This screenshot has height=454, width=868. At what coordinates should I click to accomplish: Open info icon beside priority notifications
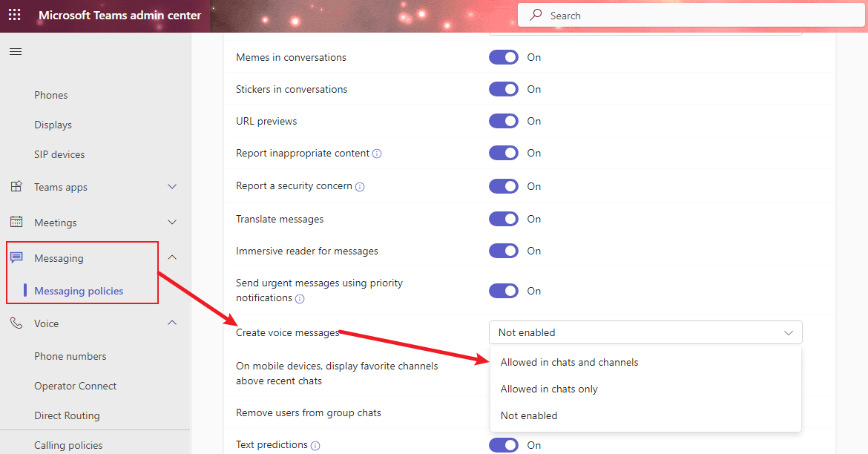click(300, 298)
